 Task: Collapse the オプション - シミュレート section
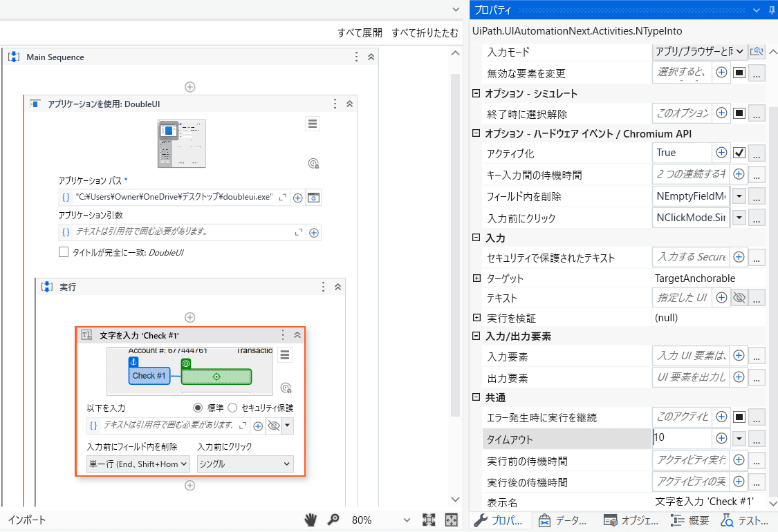[474, 93]
